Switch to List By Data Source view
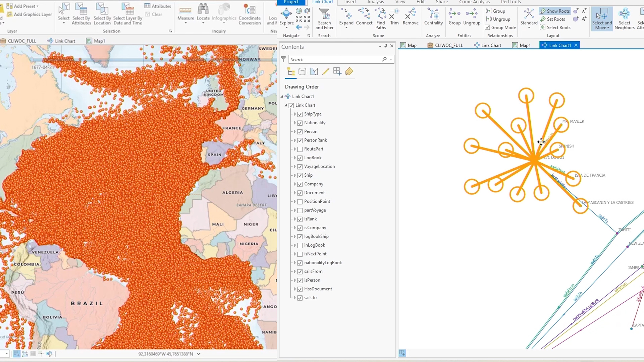This screenshot has width=644, height=362. (x=302, y=71)
